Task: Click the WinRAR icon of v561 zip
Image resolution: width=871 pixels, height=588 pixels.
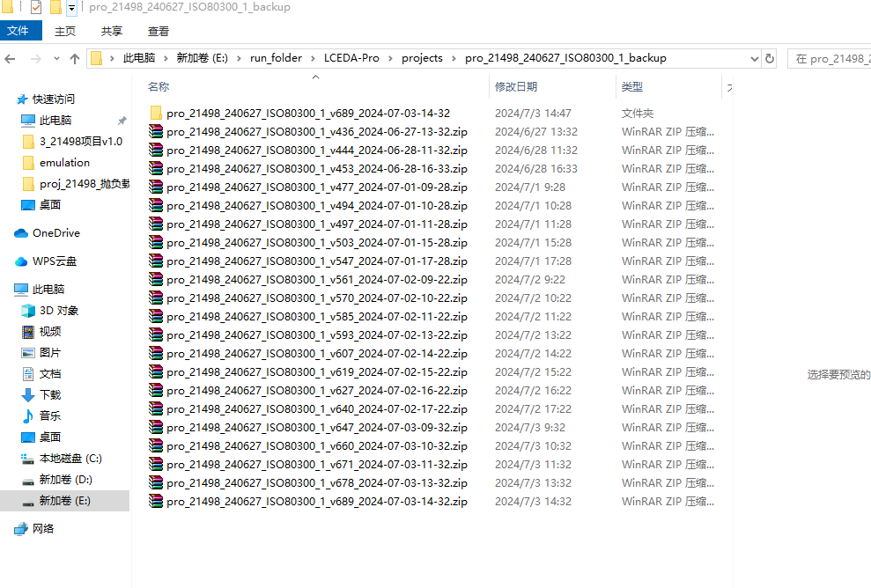Action: click(x=156, y=279)
